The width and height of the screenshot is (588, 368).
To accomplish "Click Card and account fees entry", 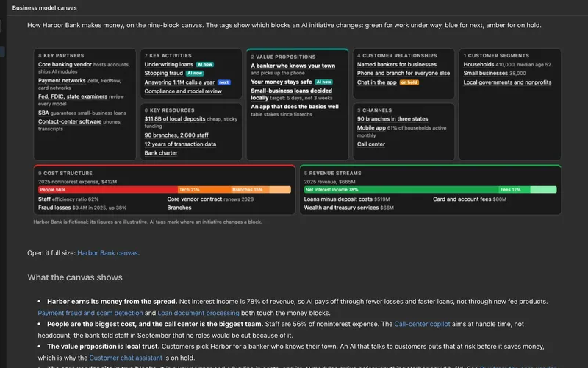I will click(470, 199).
